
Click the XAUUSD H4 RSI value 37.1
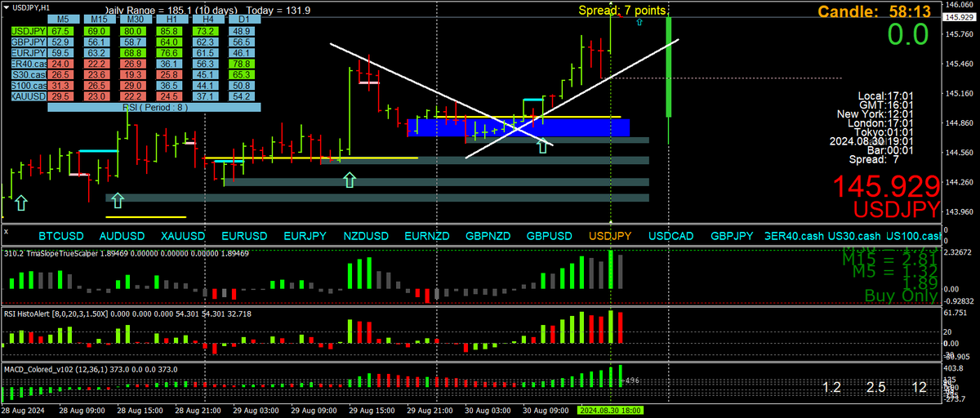click(x=207, y=96)
